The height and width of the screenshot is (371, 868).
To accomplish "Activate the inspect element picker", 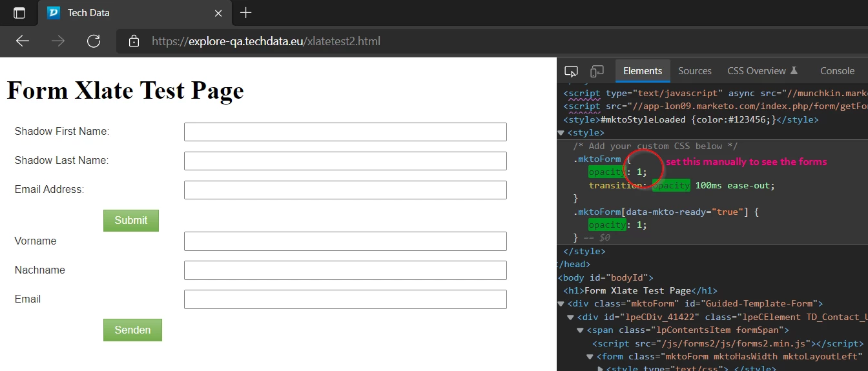I will [571, 71].
